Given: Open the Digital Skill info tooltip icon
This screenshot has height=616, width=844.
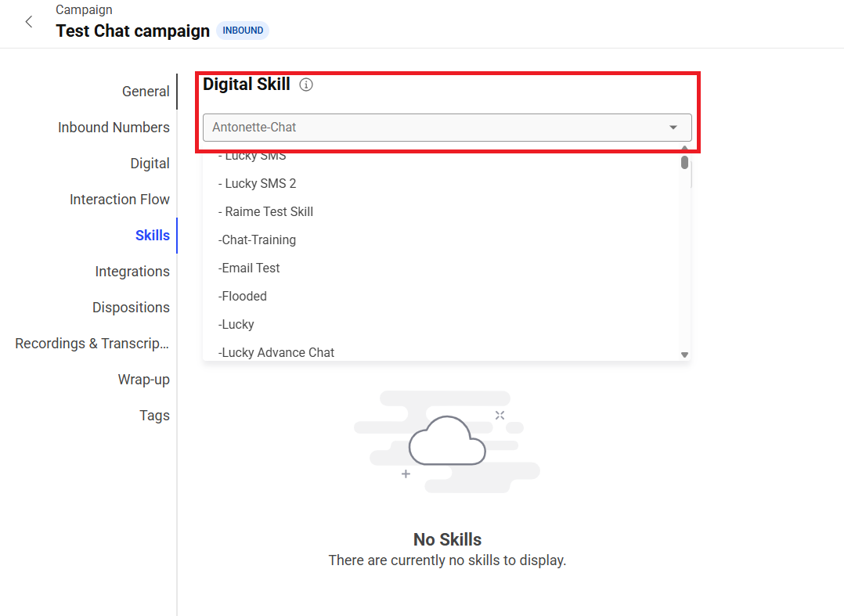Looking at the screenshot, I should (305, 85).
